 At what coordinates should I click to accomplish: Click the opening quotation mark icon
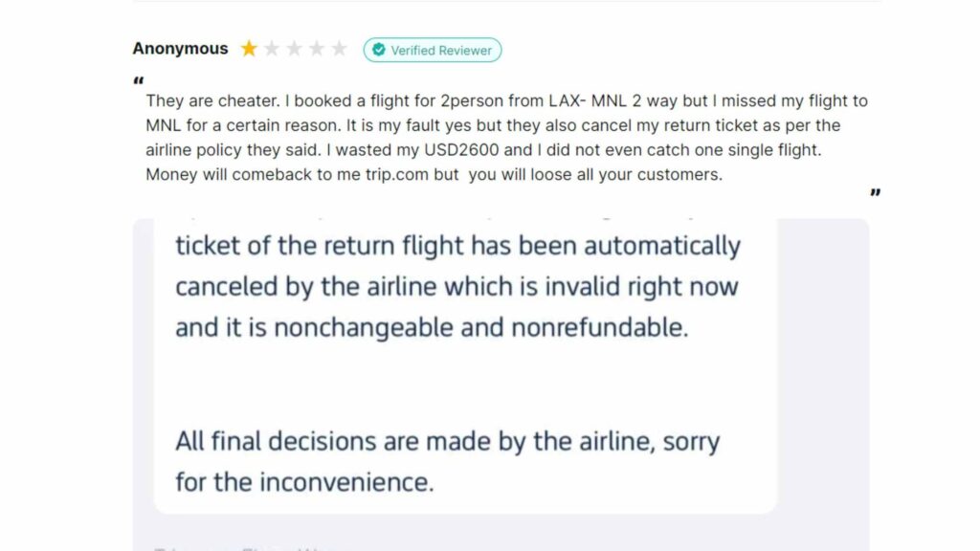point(139,80)
